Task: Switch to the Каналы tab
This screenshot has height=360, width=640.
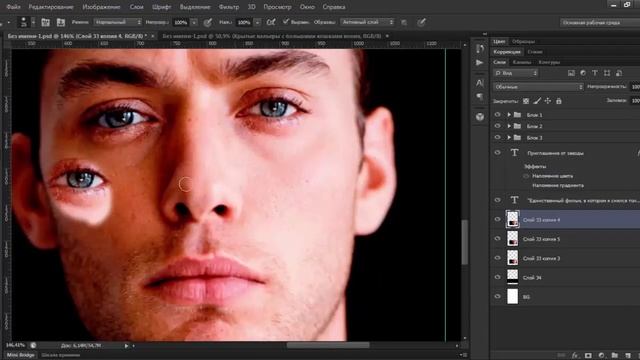Action: tap(522, 62)
